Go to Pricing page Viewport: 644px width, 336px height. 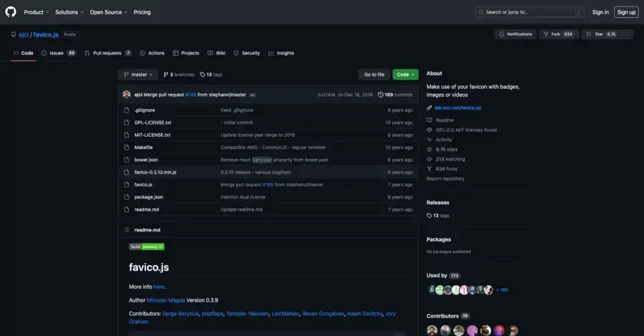click(x=142, y=12)
